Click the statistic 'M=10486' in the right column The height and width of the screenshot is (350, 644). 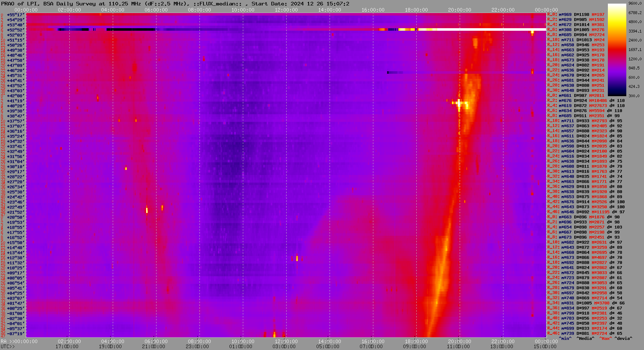[x=598, y=101]
